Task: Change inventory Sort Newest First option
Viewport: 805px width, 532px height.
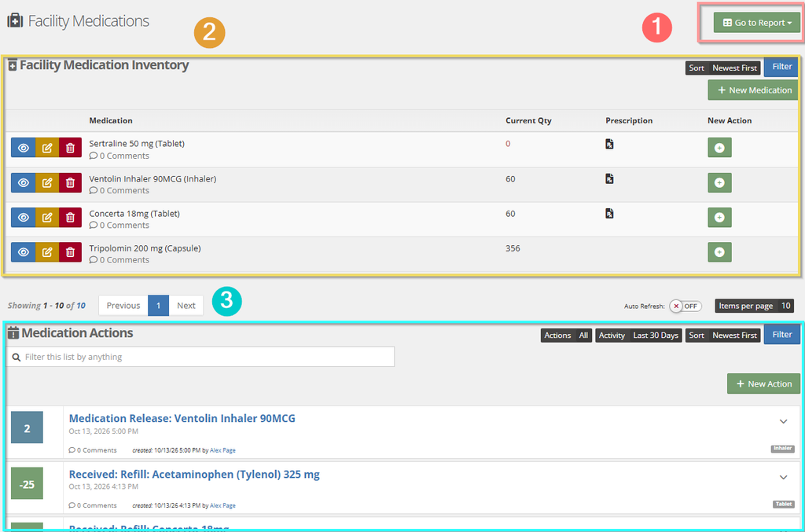Action: pos(723,68)
